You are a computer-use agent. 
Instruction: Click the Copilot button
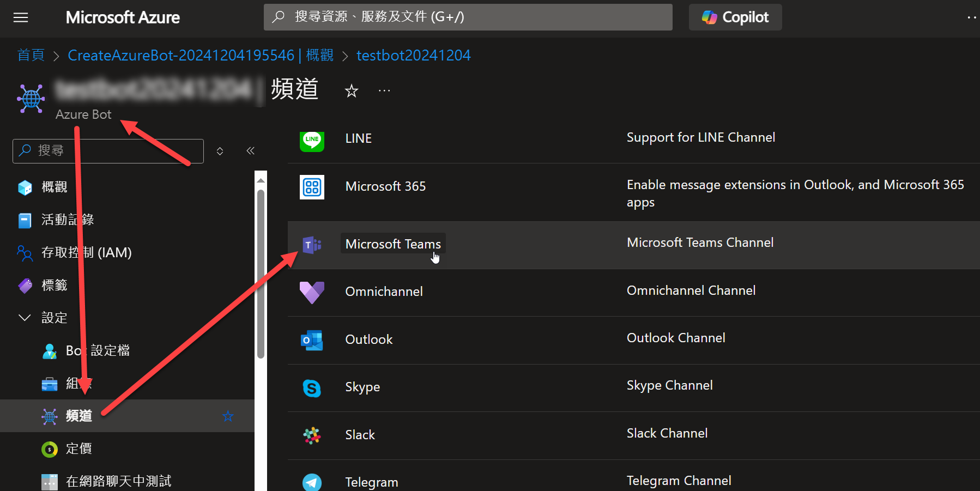click(735, 17)
